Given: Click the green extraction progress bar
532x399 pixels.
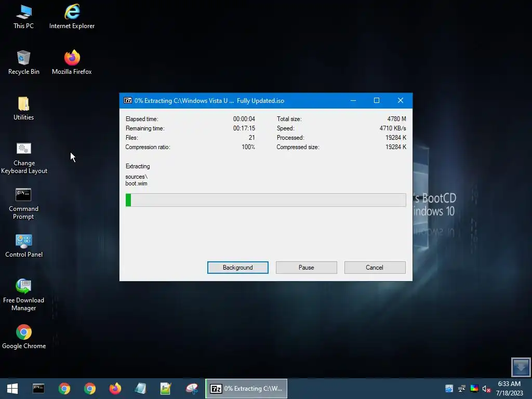Looking at the screenshot, I should [265, 200].
